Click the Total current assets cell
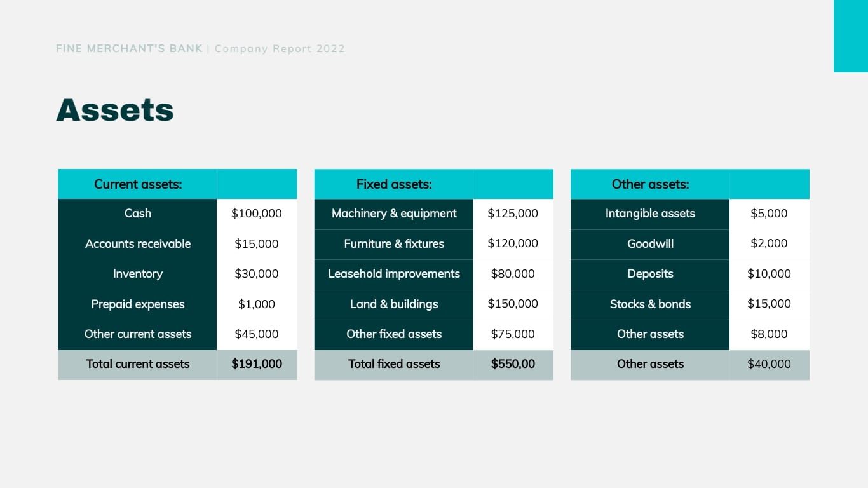This screenshot has height=488, width=868. 137,364
